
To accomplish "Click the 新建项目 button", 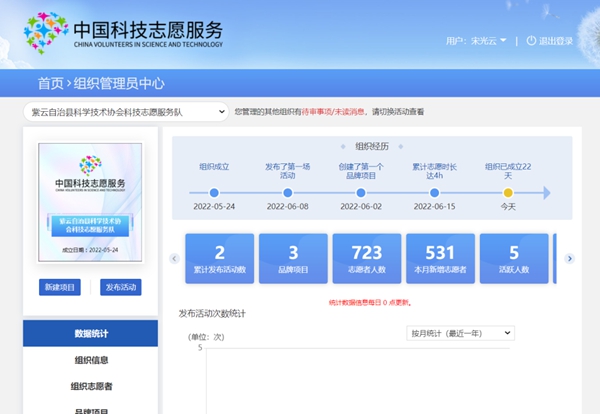I will click(60, 287).
